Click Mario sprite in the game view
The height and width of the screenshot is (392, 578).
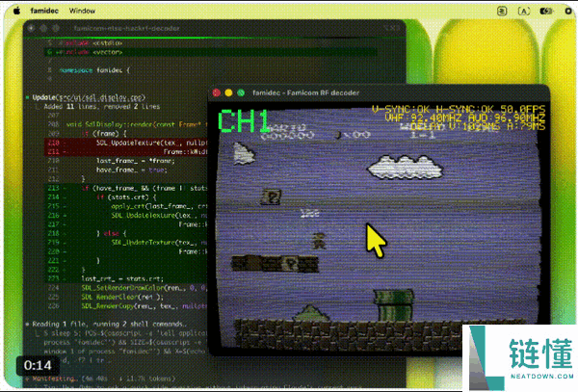(x=319, y=241)
